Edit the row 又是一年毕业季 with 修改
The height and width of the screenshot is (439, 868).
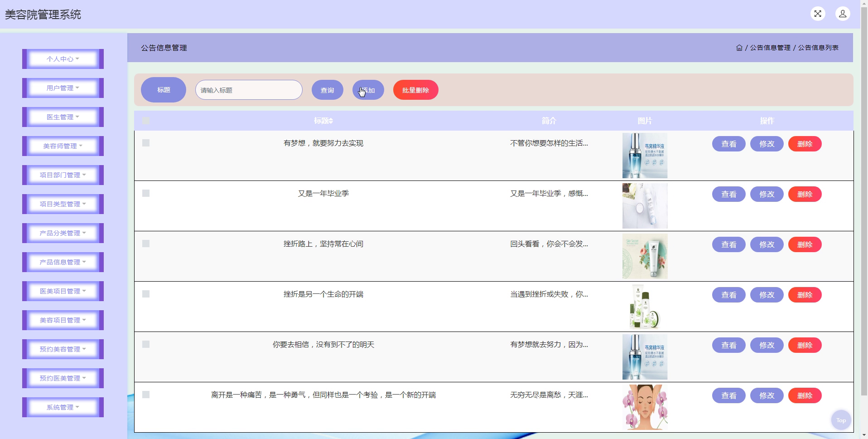coord(767,194)
